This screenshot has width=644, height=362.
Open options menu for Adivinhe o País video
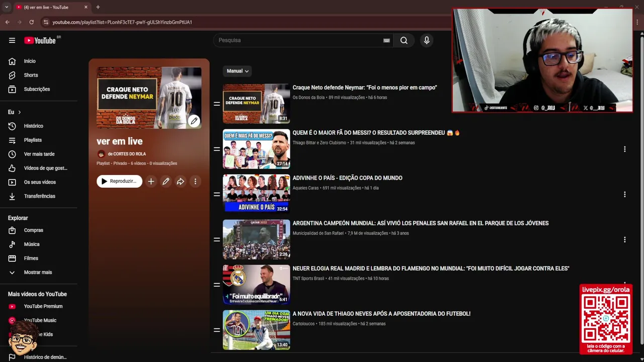[x=624, y=194]
